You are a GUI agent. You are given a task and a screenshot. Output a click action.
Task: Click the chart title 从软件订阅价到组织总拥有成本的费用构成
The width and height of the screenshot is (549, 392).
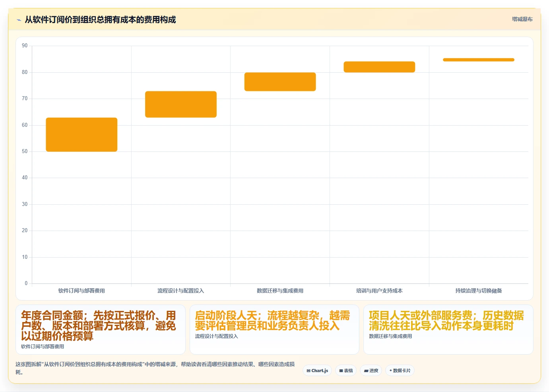click(x=100, y=19)
